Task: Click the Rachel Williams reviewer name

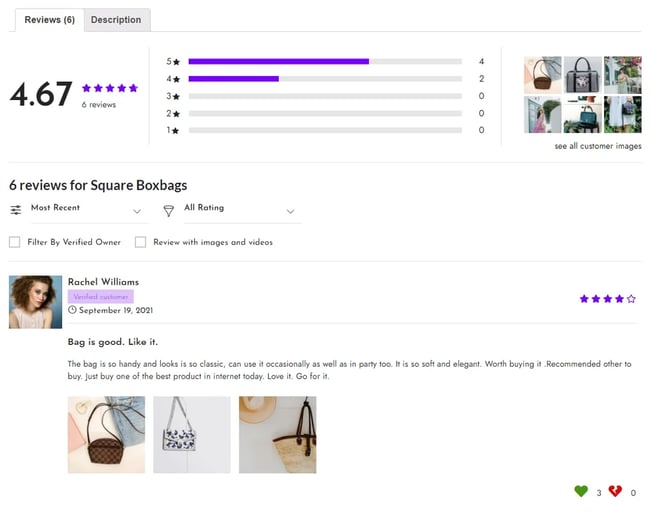Action: [103, 282]
